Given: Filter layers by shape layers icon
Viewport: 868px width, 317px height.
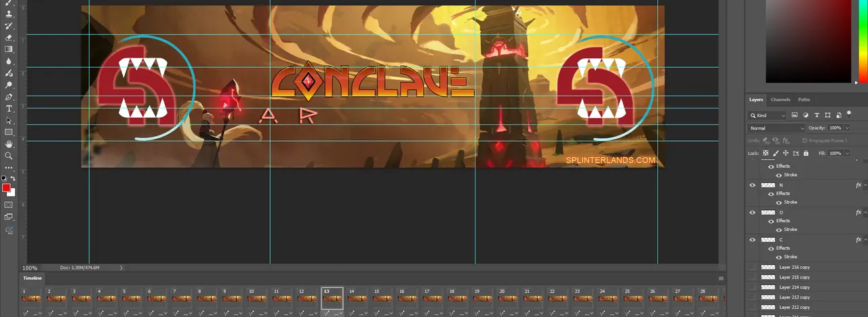Looking at the screenshot, I should coord(828,115).
